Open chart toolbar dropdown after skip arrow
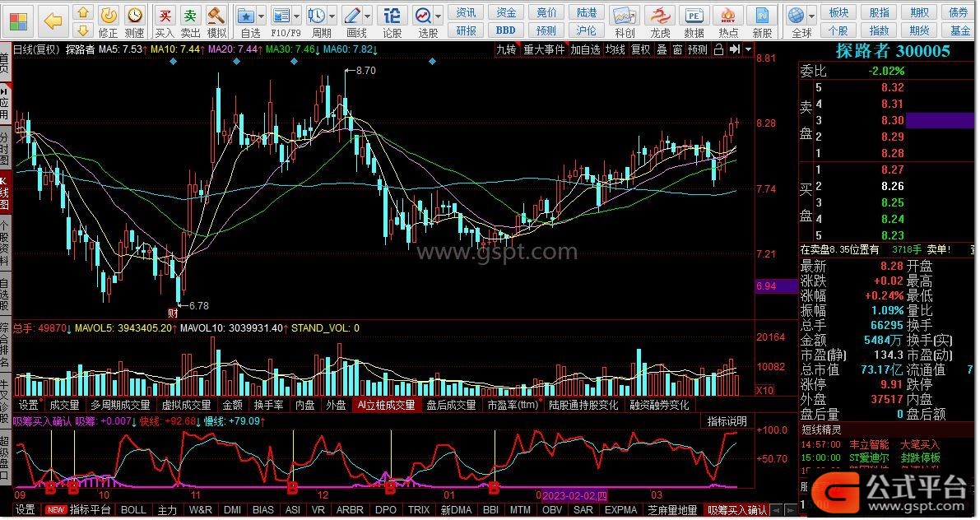 pyautogui.click(x=749, y=49)
